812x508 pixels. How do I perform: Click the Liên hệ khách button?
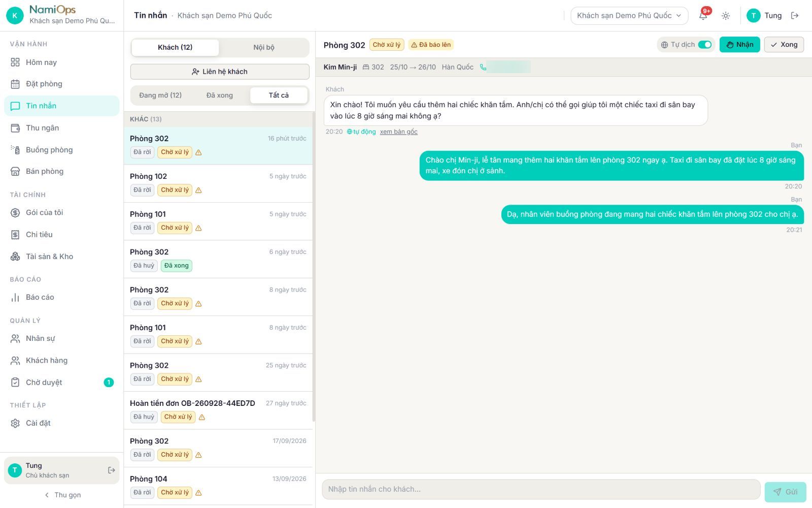tap(220, 72)
